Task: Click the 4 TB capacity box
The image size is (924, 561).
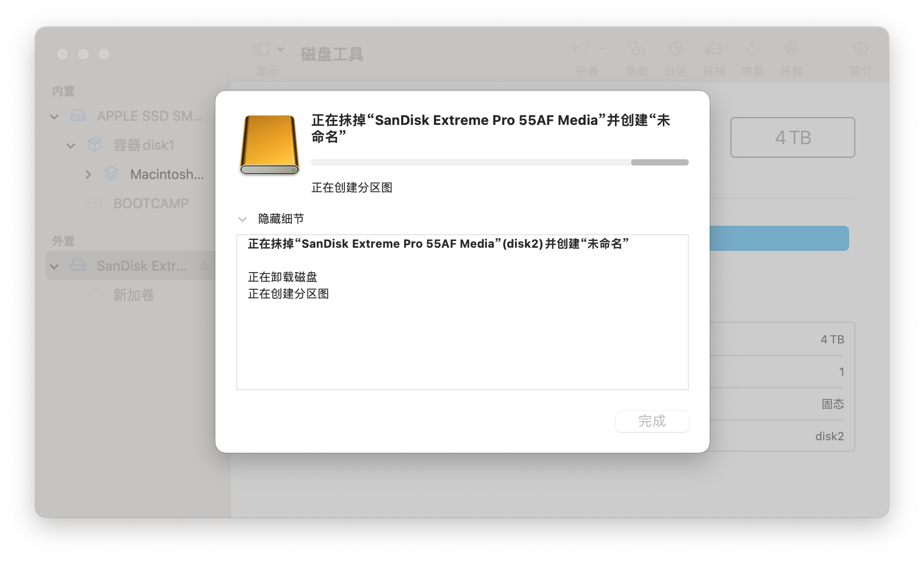Action: (x=792, y=137)
